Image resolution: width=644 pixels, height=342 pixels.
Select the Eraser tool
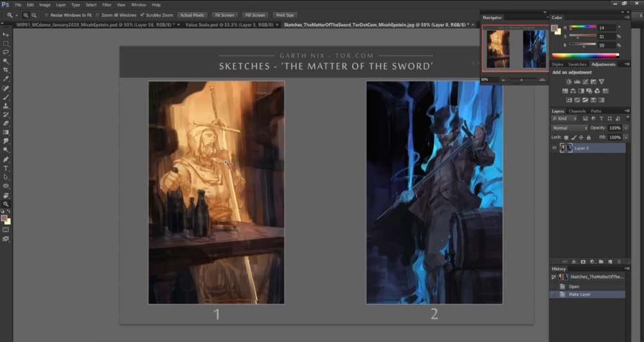click(x=6, y=124)
